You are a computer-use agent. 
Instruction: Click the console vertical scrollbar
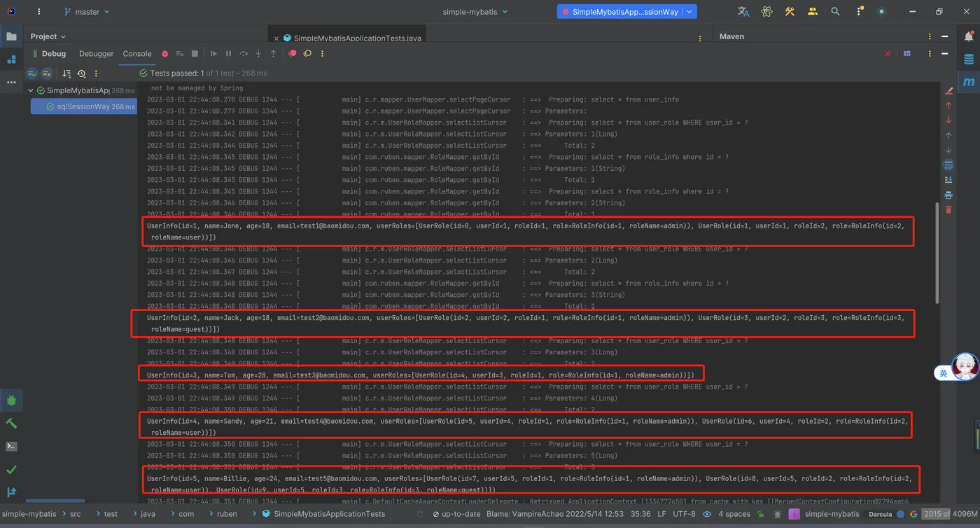pyautogui.click(x=938, y=252)
